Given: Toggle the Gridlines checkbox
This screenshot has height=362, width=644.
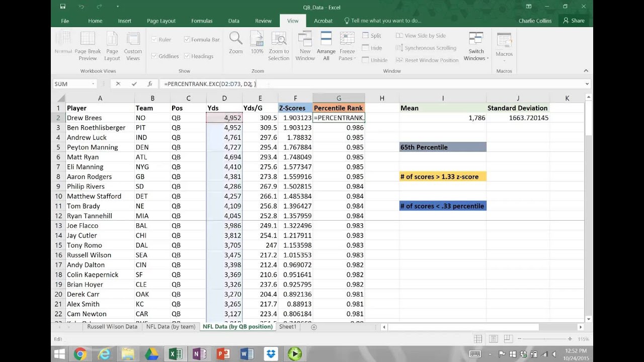Looking at the screenshot, I should click(x=154, y=56).
